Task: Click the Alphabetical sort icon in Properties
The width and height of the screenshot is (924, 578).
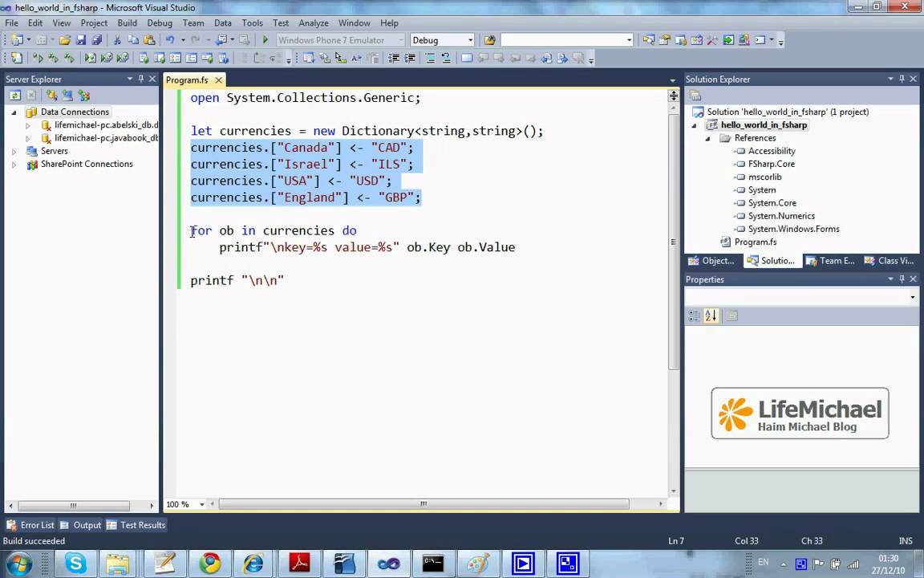Action: click(x=711, y=315)
